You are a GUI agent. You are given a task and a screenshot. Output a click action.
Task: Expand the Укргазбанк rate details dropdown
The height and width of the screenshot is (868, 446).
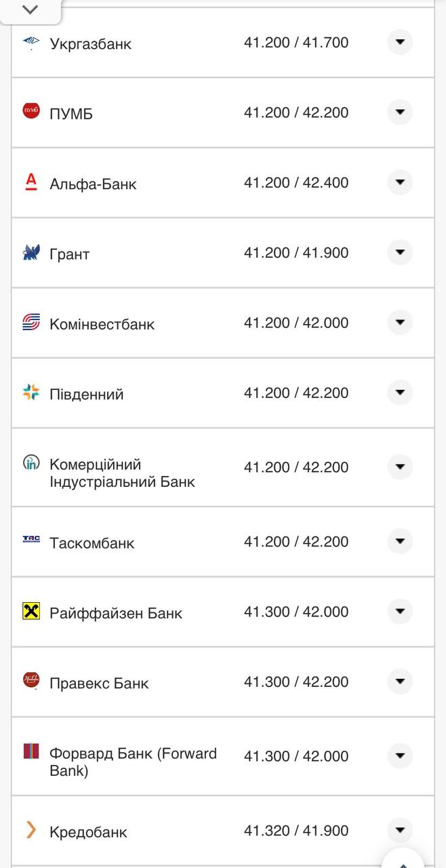(x=400, y=42)
